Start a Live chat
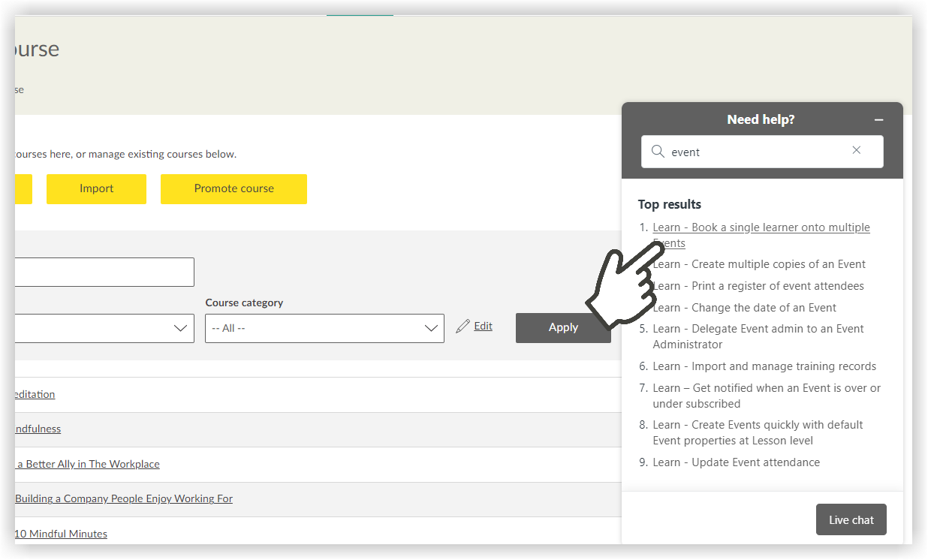 (x=851, y=519)
